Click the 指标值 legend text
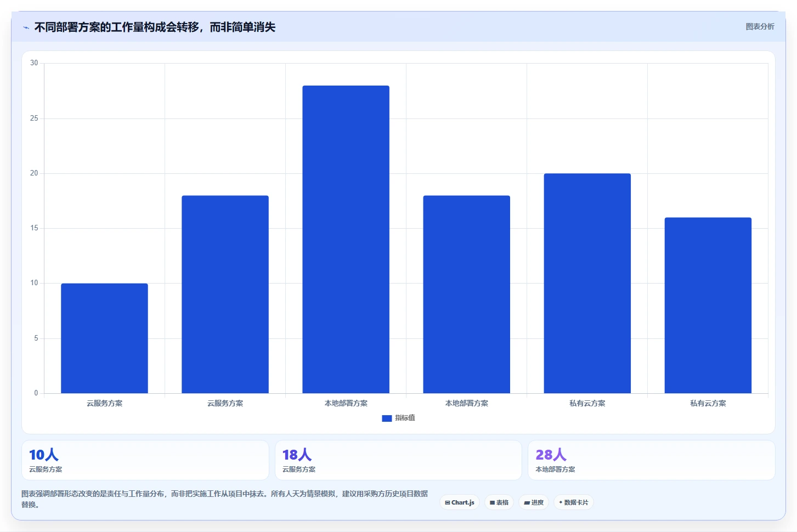This screenshot has width=797, height=532. point(405,418)
